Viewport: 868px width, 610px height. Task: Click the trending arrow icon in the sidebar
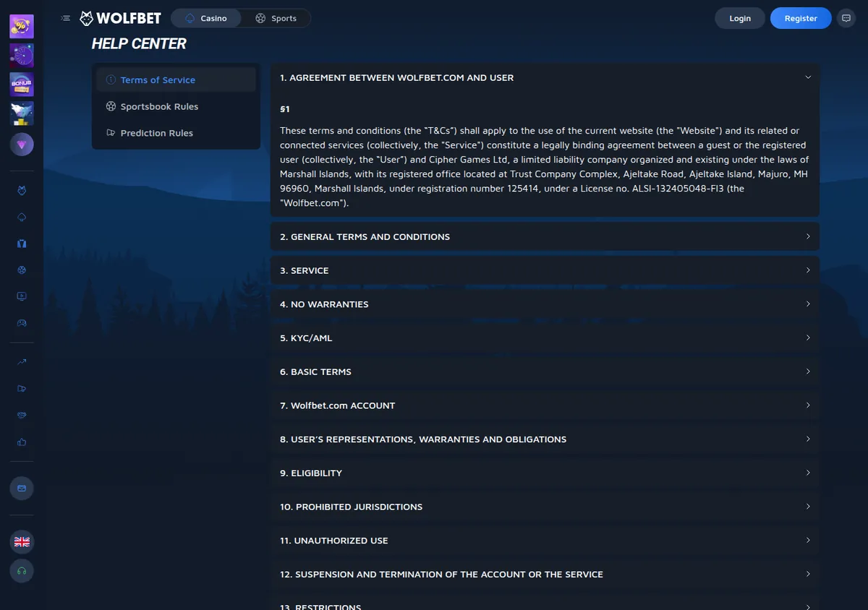pos(22,362)
